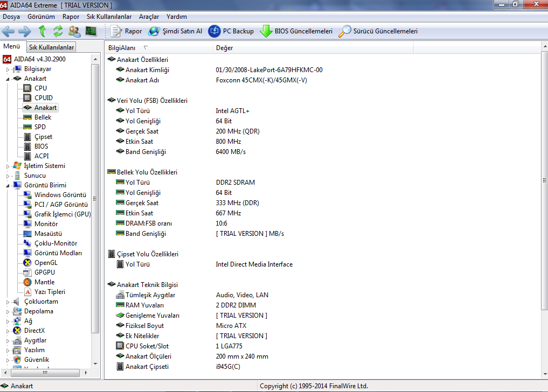
Task: Expand the DirectX tree node
Action: pos(8,331)
